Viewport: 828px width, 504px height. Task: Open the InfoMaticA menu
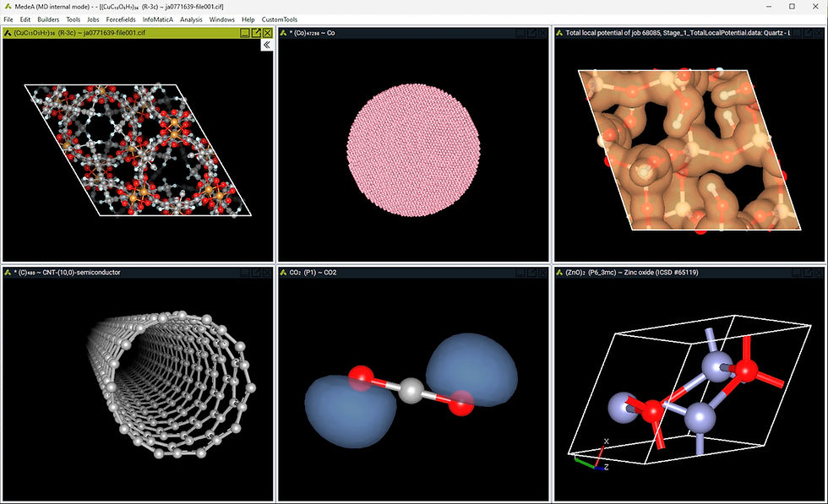click(157, 19)
